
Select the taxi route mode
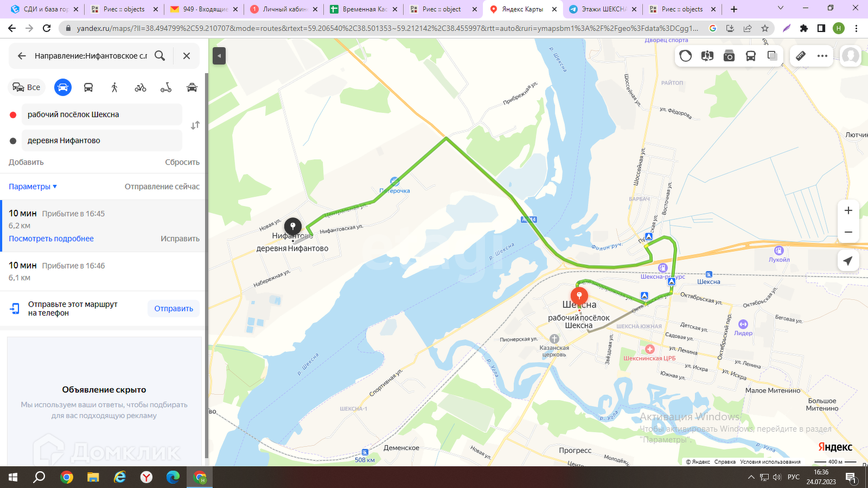point(192,87)
